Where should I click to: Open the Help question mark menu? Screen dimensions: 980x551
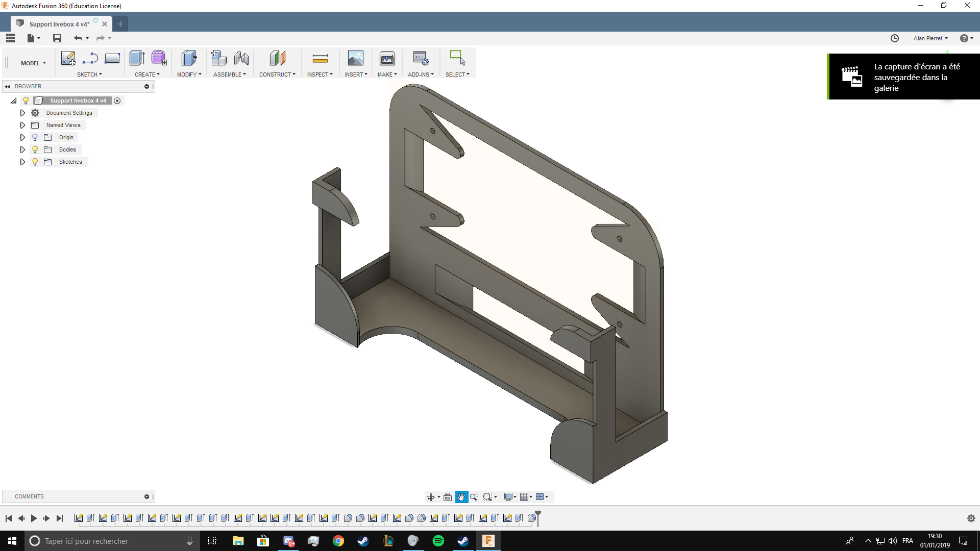pyautogui.click(x=966, y=38)
